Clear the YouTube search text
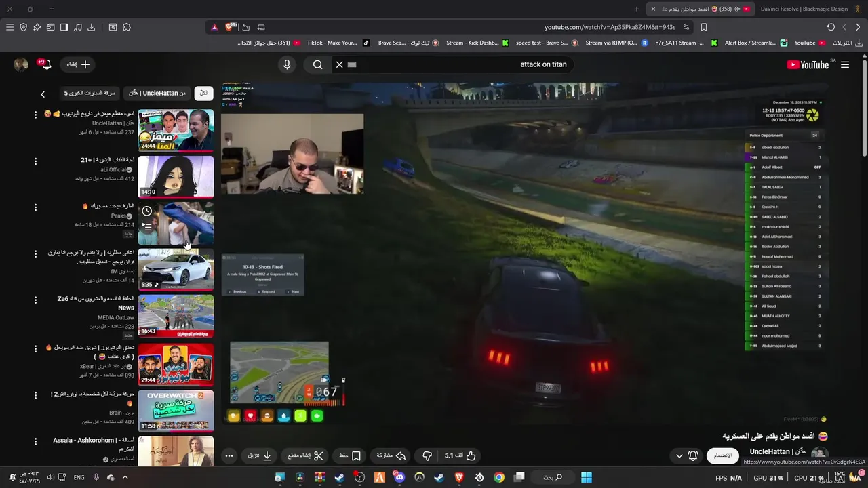The image size is (868, 488). coord(339,64)
